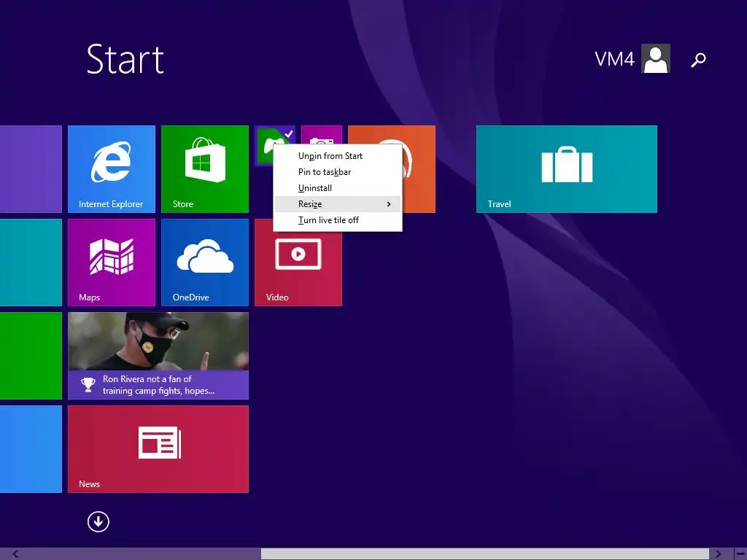Click the VM4 user name

614,59
